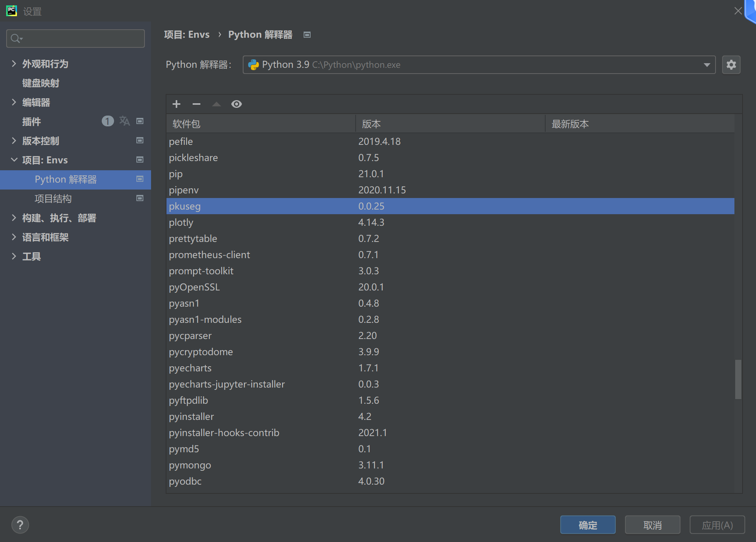Collapse the 项目: Envs tree node
This screenshot has height=542, width=756.
(14, 160)
